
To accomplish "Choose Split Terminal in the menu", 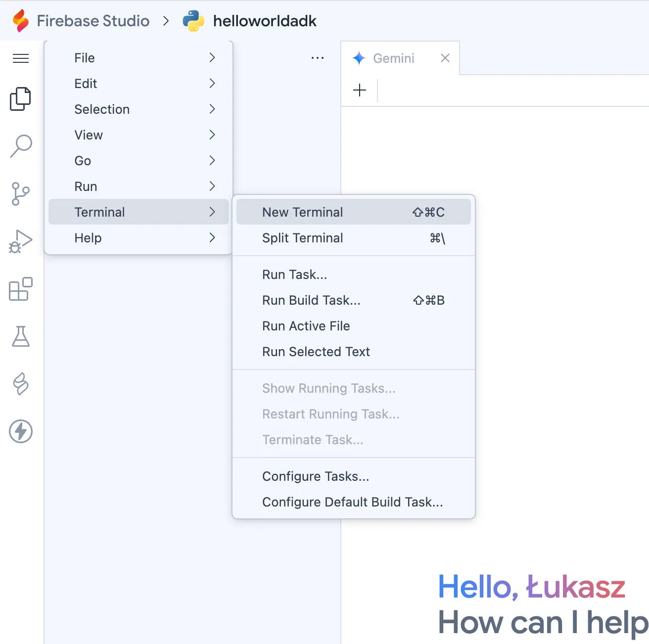I will pos(302,238).
